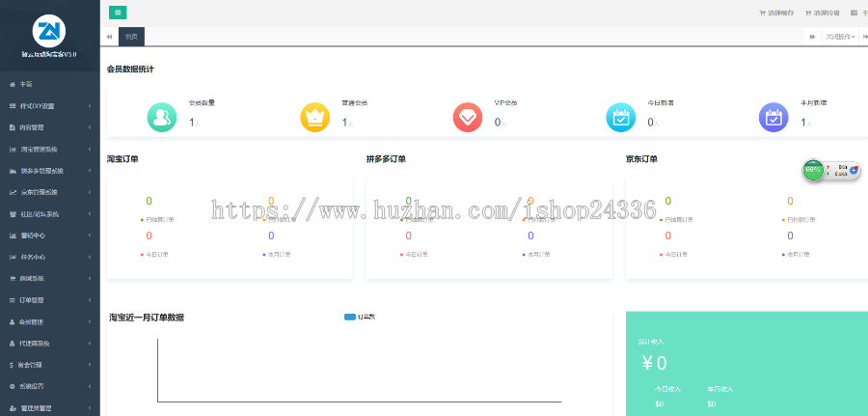Expand the 会员管理 sidebar menu
The image size is (868, 416).
coord(50,321)
